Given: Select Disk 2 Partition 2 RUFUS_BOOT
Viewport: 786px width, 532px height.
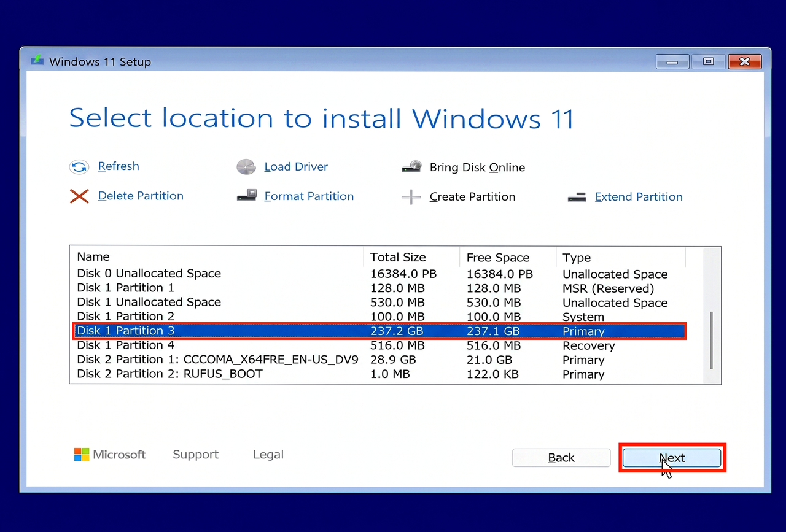Looking at the screenshot, I should pos(378,374).
